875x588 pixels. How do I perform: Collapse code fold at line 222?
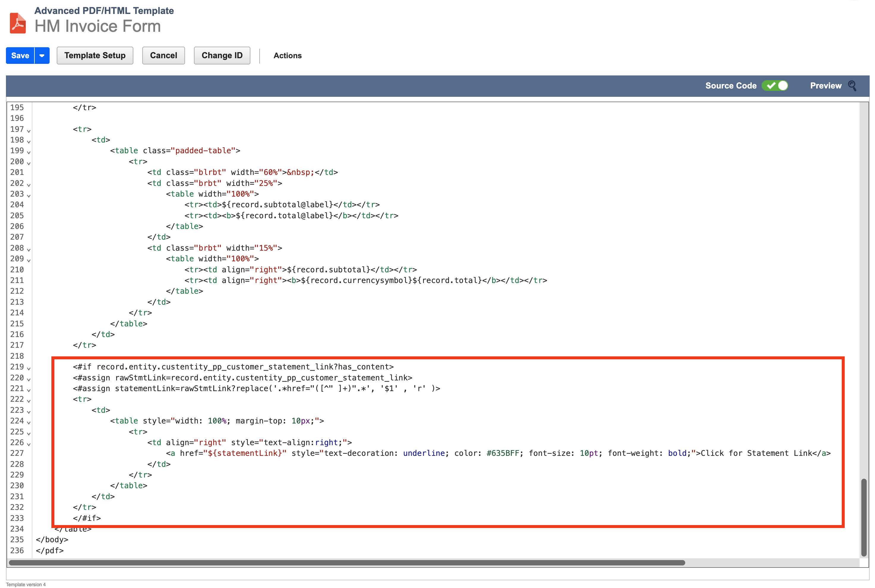click(x=29, y=401)
